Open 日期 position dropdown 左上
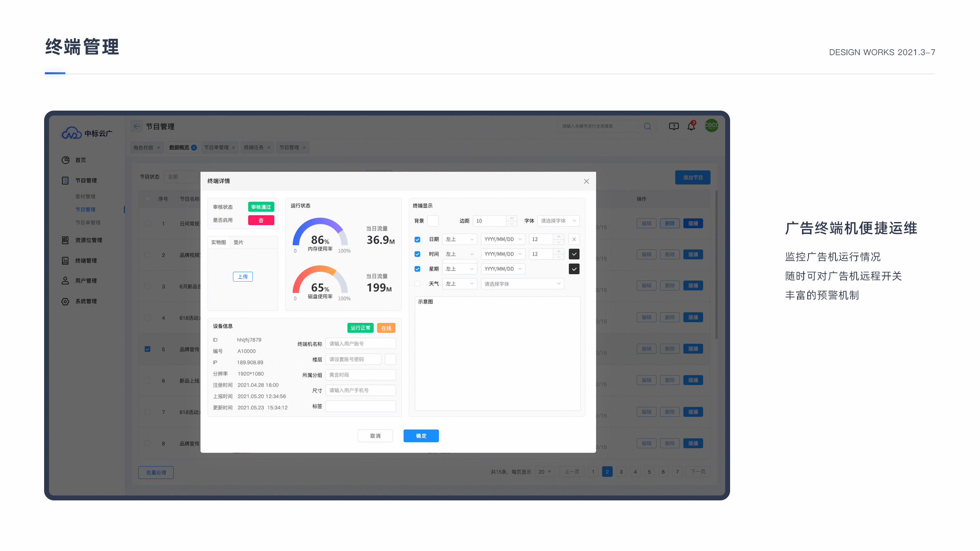The image size is (980, 551). pos(460,239)
